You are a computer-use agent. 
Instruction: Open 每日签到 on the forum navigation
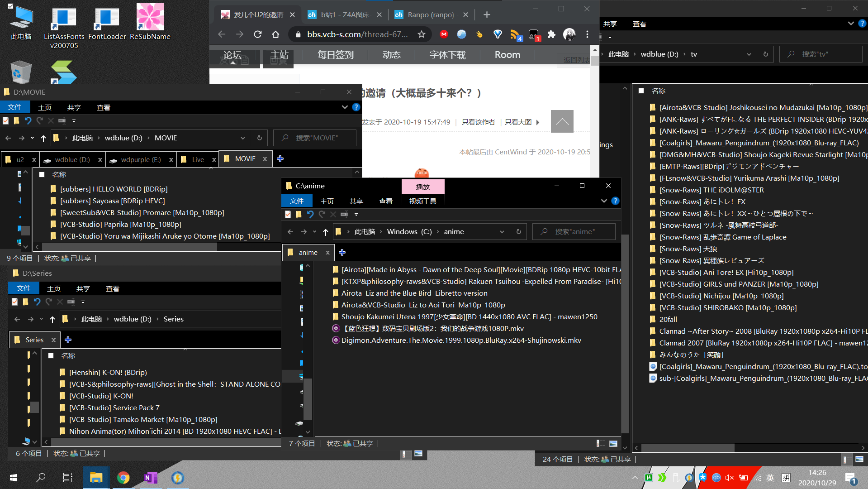[335, 55]
